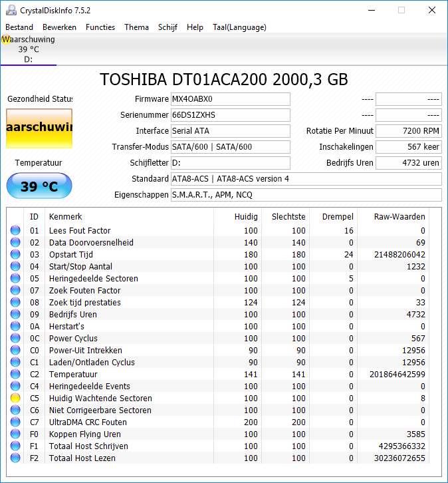This screenshot has height=483, width=448.
Task: Click the blue orb in the 09 Bedrijfs Uren row
Action: [x=15, y=314]
